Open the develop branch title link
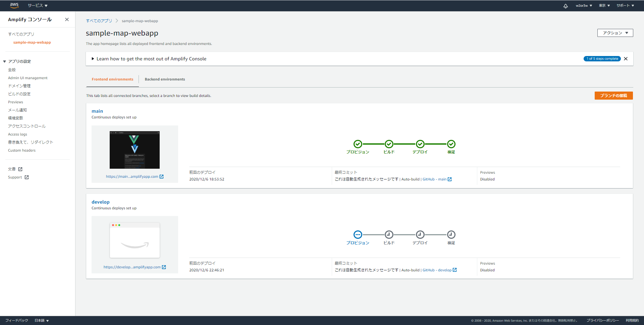 (x=101, y=202)
